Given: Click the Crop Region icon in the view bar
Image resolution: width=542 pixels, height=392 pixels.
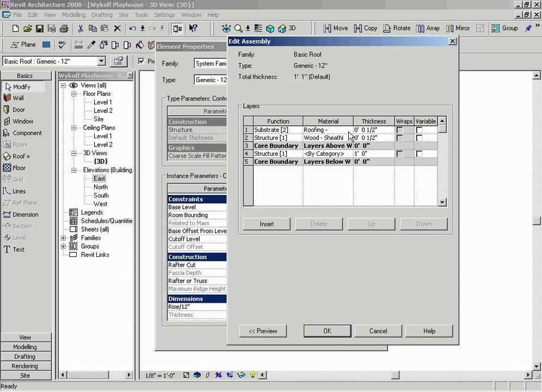Looking at the screenshot, I should coord(218,375).
